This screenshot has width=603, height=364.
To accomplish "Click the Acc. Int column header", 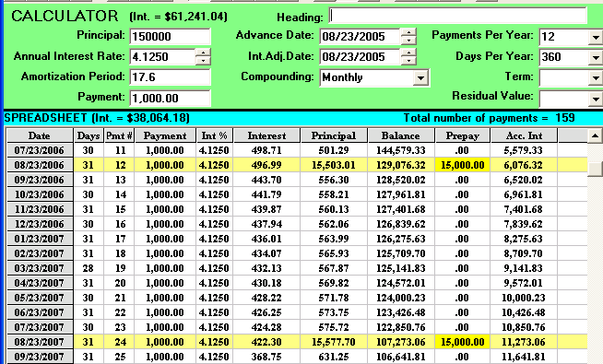I will tap(524, 135).
